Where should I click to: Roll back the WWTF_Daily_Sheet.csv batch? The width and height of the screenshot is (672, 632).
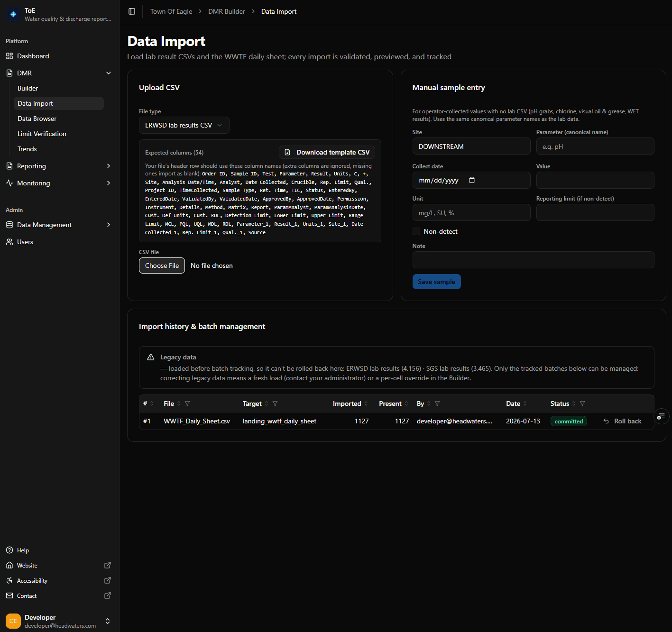click(622, 421)
